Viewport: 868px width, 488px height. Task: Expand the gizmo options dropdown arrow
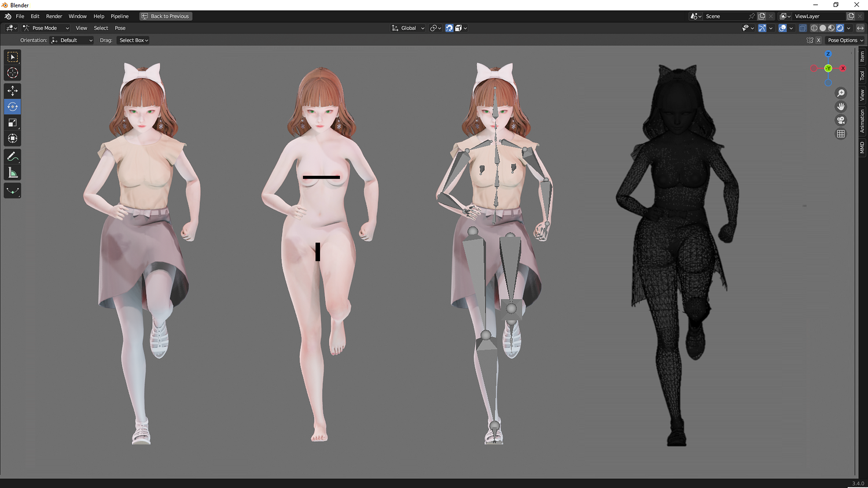click(771, 28)
